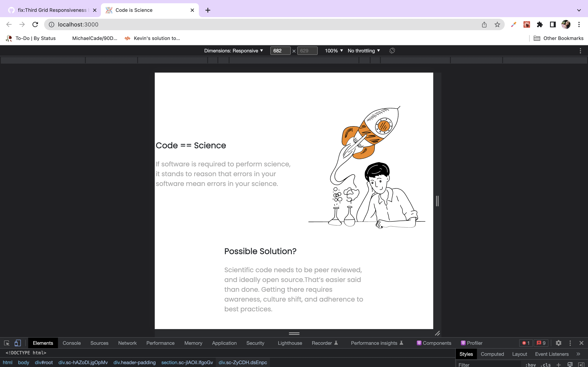Open the Lighthouse tab
The height and width of the screenshot is (367, 588).
point(290,343)
